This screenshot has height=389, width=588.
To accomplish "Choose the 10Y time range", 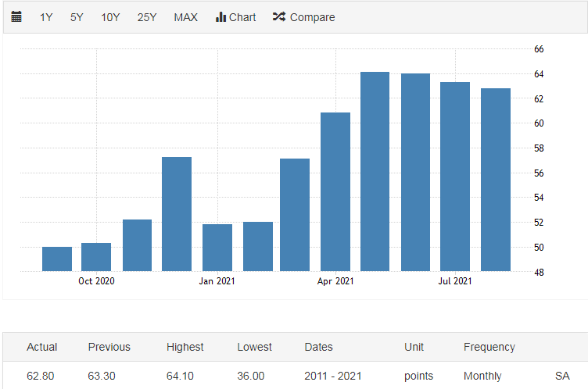I will [110, 17].
